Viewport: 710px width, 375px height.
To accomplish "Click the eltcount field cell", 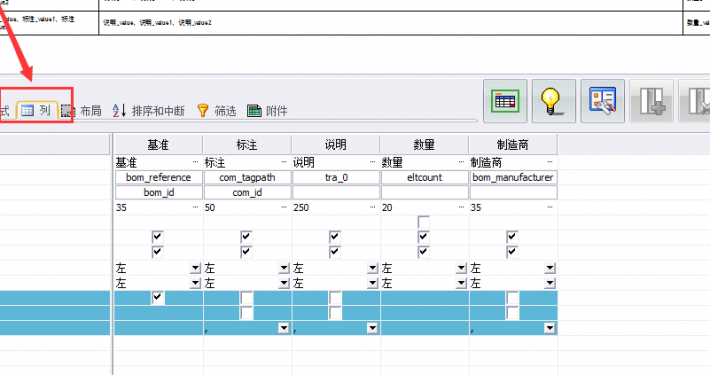I will pyautogui.click(x=424, y=178).
